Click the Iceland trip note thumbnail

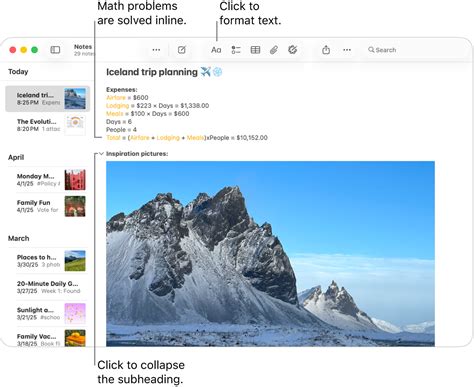(x=75, y=99)
